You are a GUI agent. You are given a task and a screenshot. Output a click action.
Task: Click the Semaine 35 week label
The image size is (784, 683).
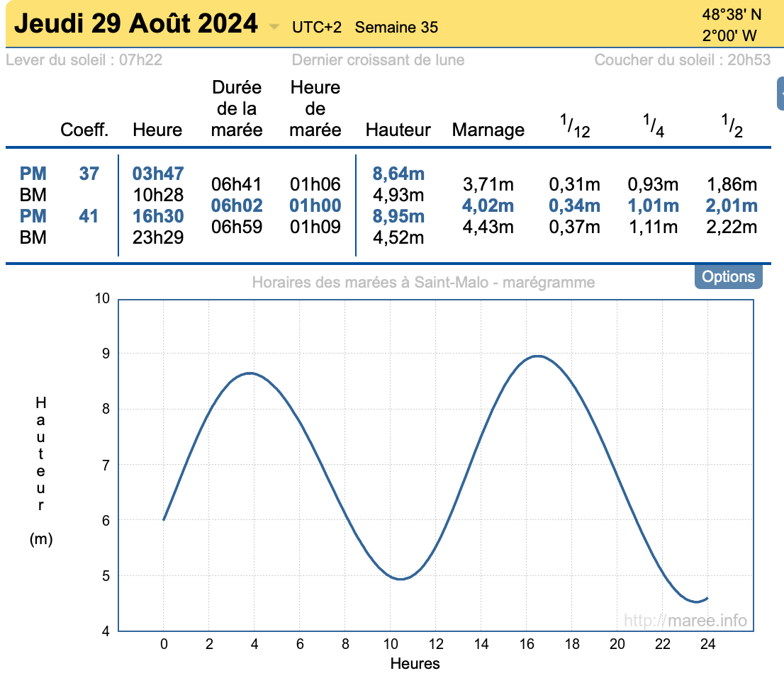tap(396, 28)
